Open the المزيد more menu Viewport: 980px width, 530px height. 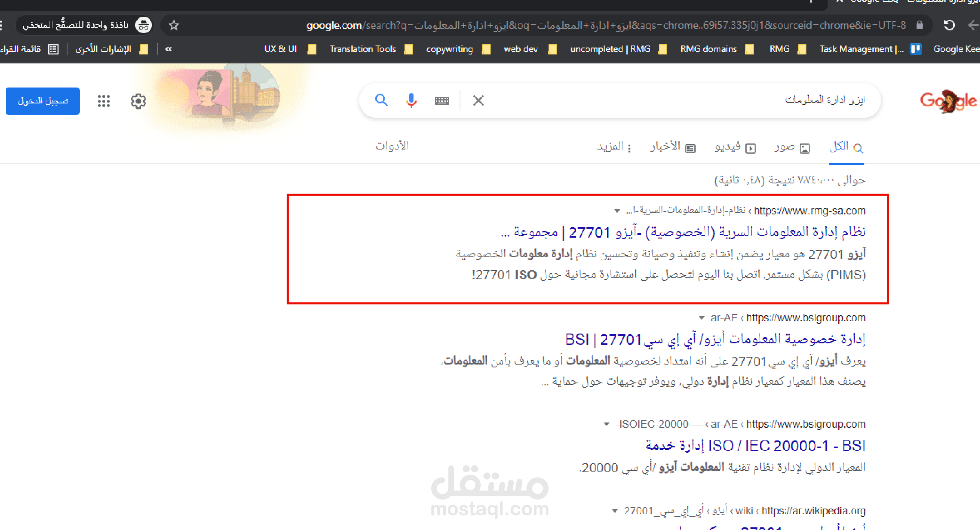(614, 147)
